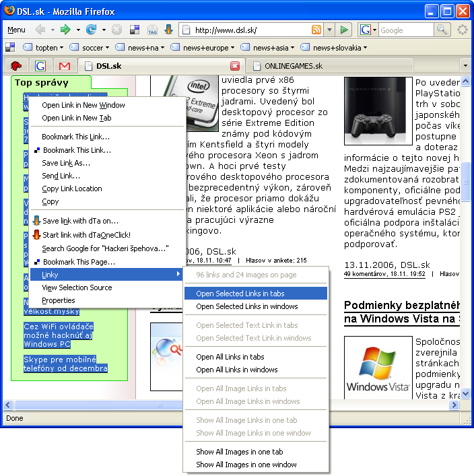
Task: Open the list all tabs dropdown
Action: tap(465, 65)
